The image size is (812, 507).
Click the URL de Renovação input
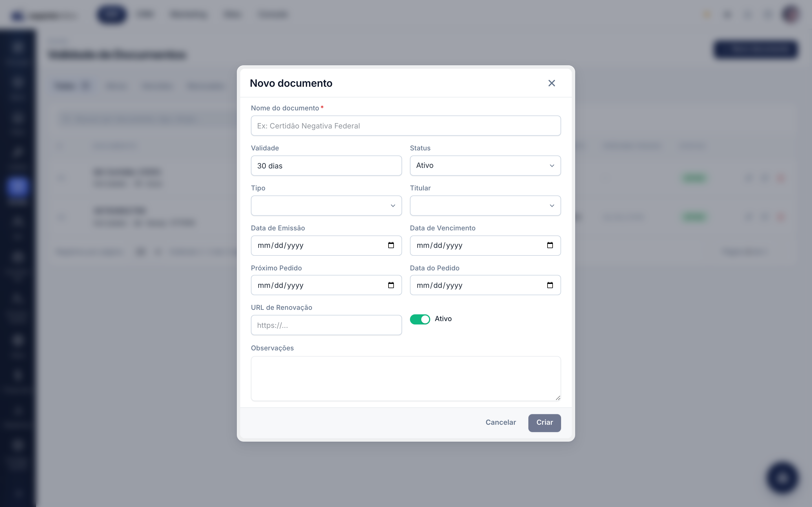pos(326,325)
